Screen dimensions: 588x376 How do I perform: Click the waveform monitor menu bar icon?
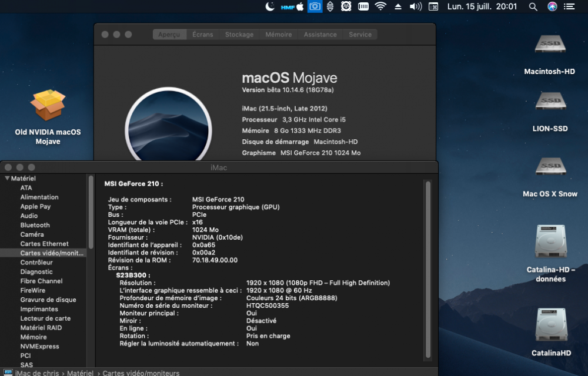tap(346, 6)
